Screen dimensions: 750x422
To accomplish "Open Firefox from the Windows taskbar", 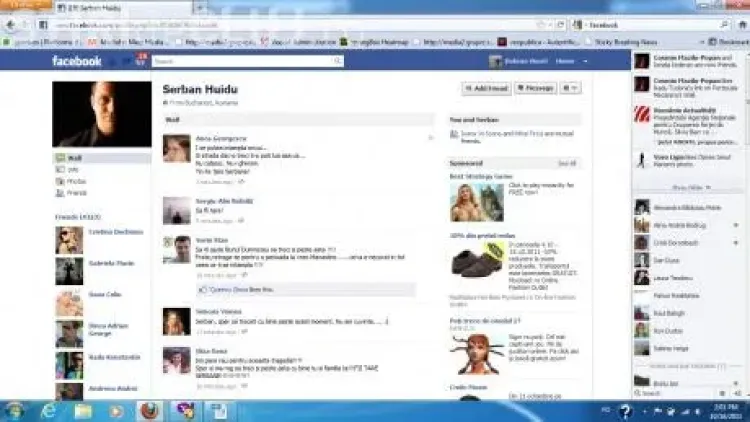I will 151,410.
